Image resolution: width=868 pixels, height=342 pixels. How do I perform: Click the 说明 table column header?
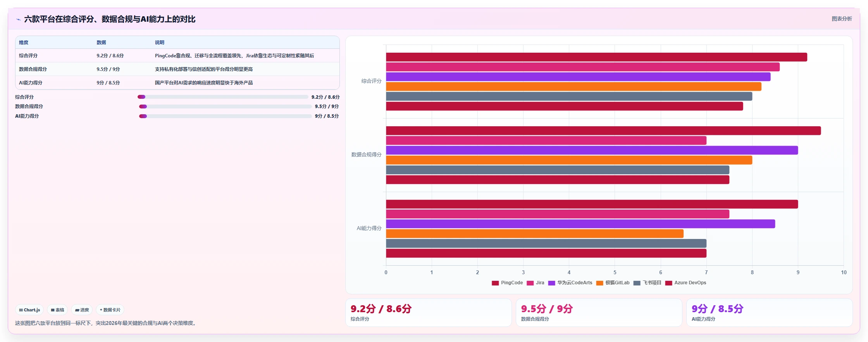(x=160, y=43)
